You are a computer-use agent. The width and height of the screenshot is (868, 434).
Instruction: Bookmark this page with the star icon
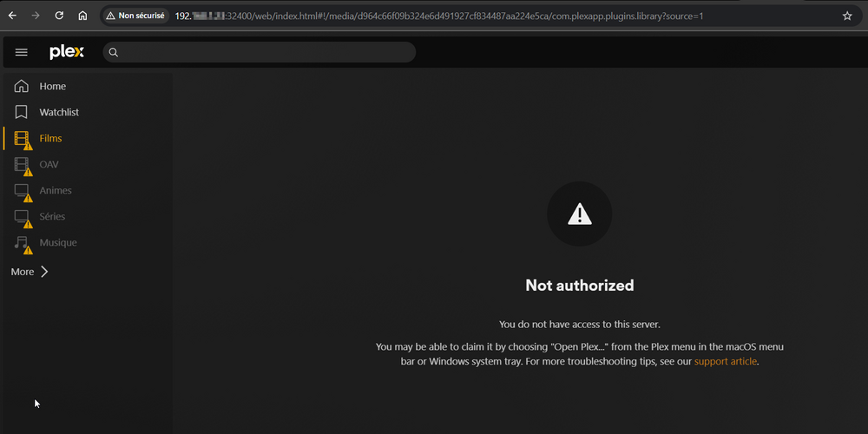pos(847,16)
